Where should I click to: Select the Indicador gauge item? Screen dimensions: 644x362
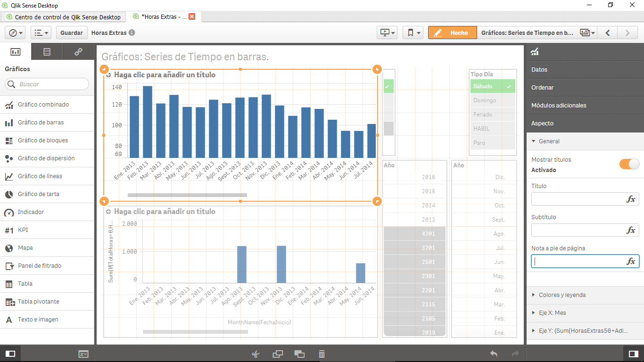47,212
